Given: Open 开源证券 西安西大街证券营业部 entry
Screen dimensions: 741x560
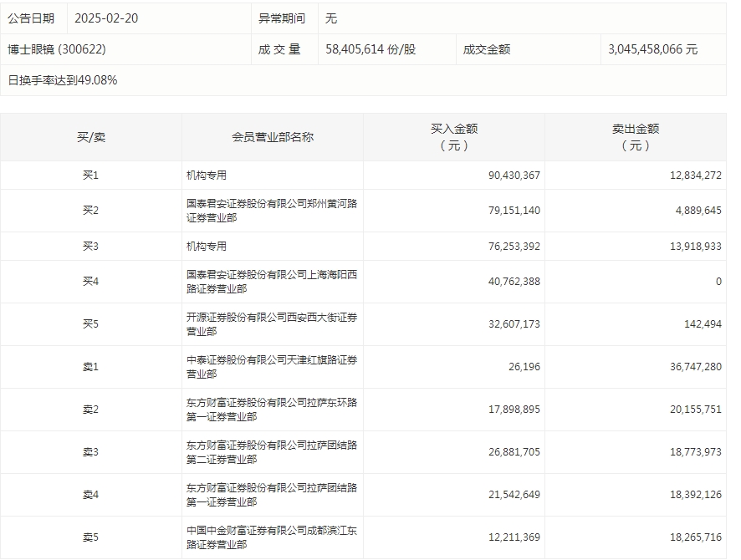Looking at the screenshot, I should [272, 324].
